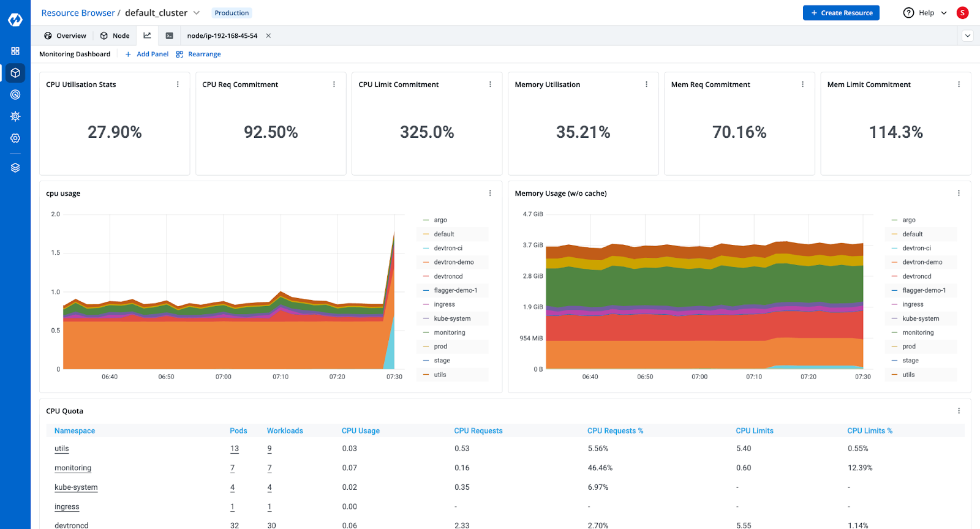
Task: Open user profile avatar S
Action: 962,13
